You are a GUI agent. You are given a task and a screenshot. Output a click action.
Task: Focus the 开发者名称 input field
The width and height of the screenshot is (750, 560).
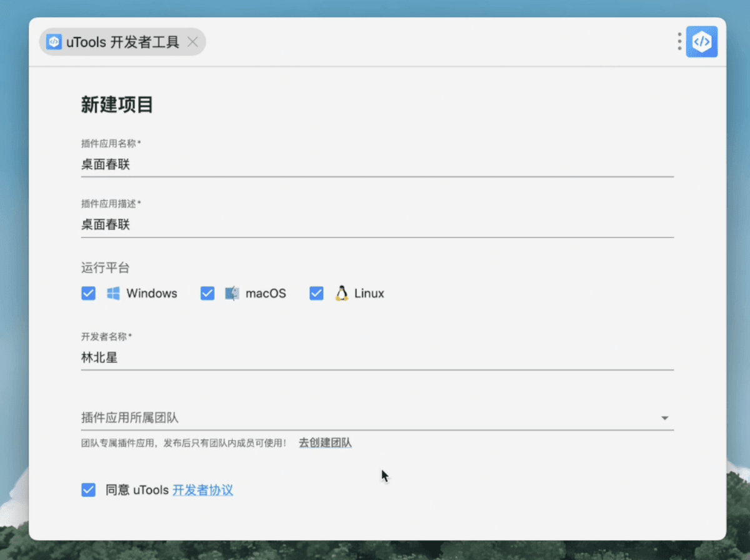pyautogui.click(x=375, y=357)
